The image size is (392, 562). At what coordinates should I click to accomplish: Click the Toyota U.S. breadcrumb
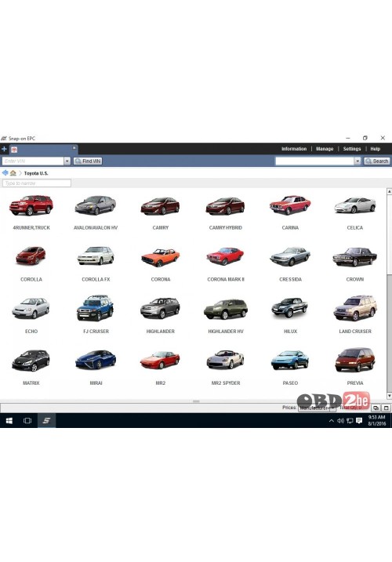pos(36,173)
